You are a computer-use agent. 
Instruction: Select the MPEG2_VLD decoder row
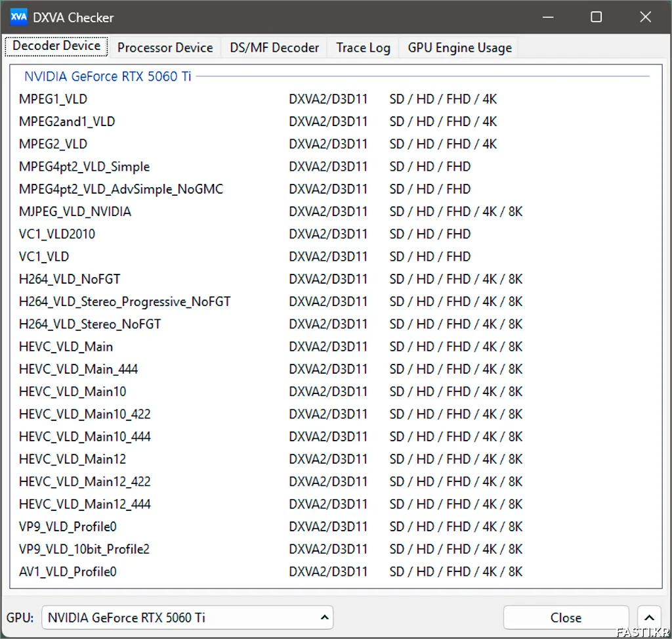tap(335, 144)
